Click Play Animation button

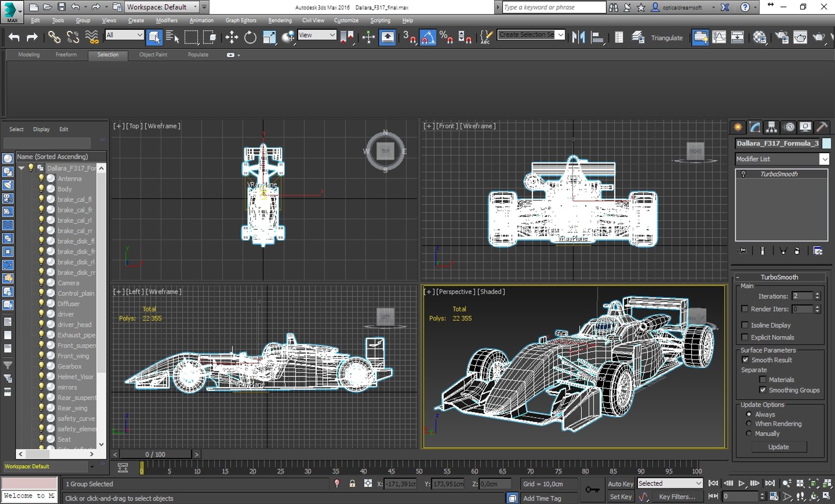click(741, 483)
